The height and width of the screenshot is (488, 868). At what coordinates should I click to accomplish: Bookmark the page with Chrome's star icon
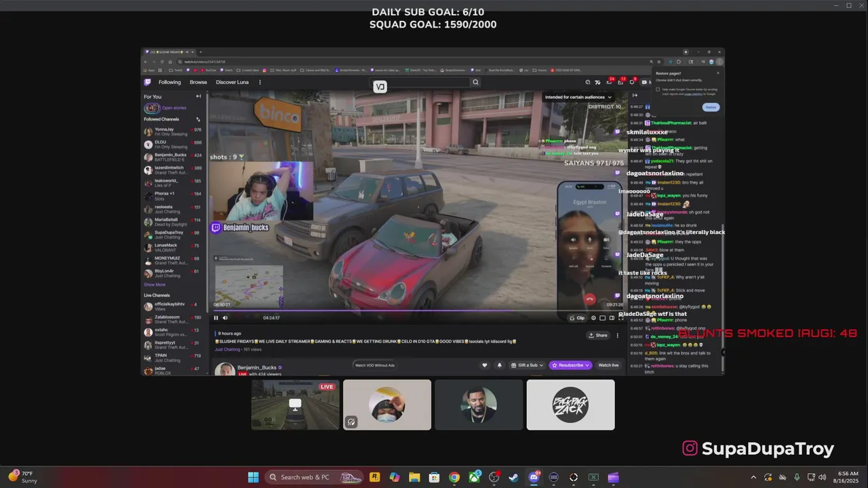(x=660, y=62)
